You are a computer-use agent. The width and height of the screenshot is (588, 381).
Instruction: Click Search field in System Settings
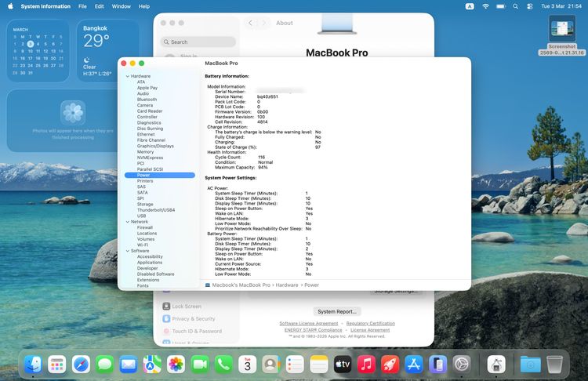[x=198, y=42]
